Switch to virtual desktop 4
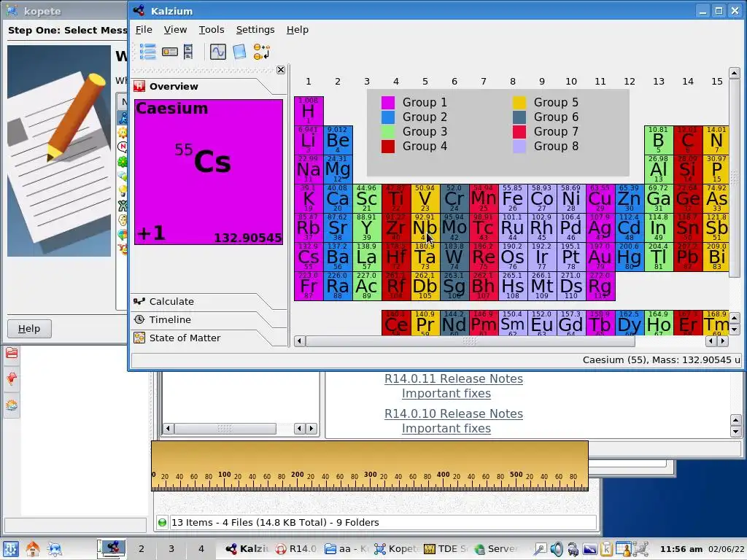Screen dimensions: 747x560 pyautogui.click(x=201, y=549)
